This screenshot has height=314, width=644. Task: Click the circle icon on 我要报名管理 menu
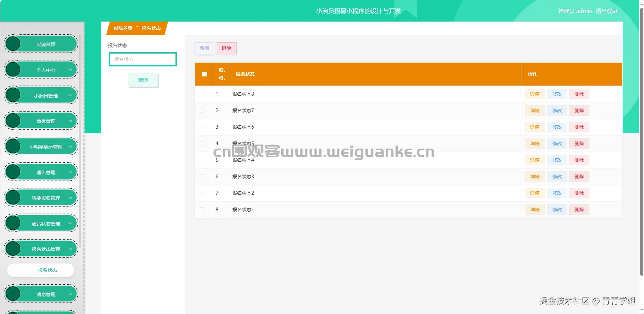pyautogui.click(x=13, y=197)
